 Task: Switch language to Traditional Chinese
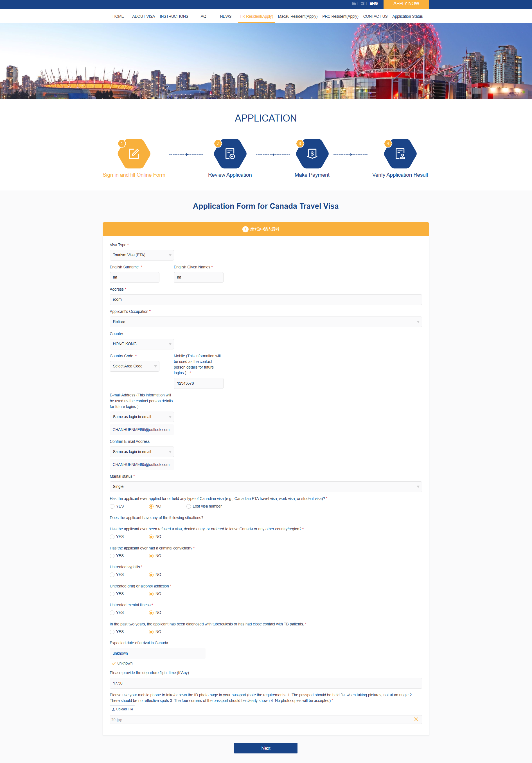[x=362, y=4]
